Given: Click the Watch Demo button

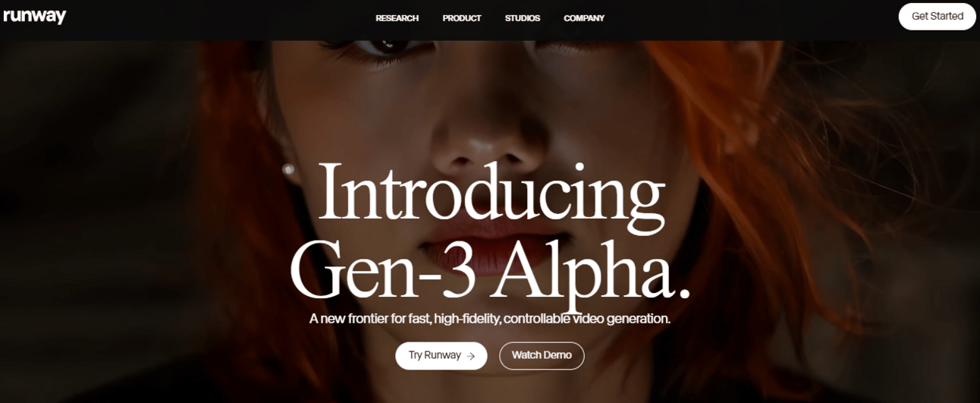Looking at the screenshot, I should (x=542, y=355).
